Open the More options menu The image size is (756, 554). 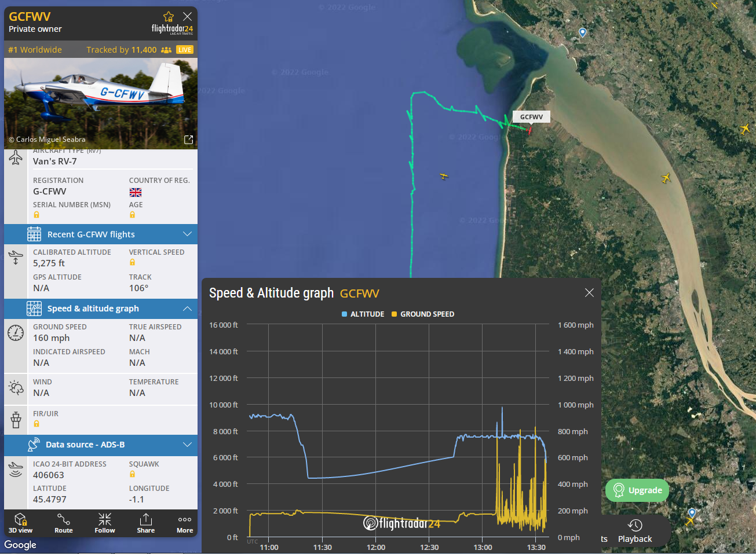(x=185, y=523)
